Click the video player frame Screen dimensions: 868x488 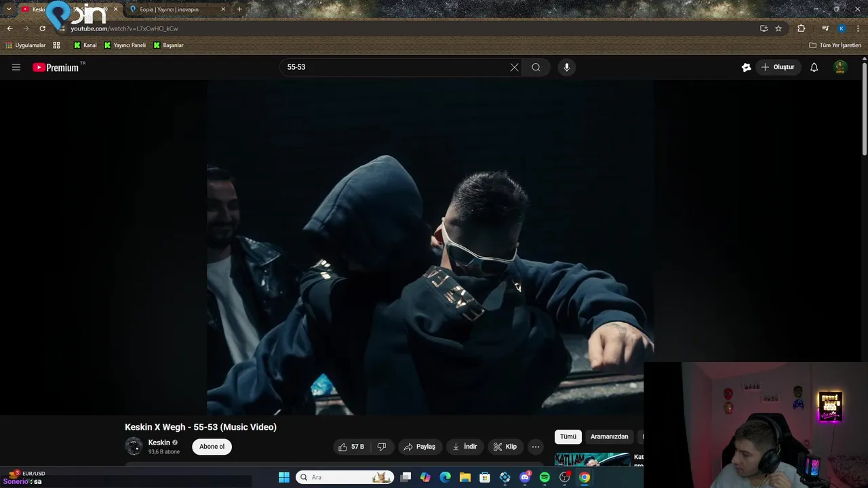coord(430,247)
